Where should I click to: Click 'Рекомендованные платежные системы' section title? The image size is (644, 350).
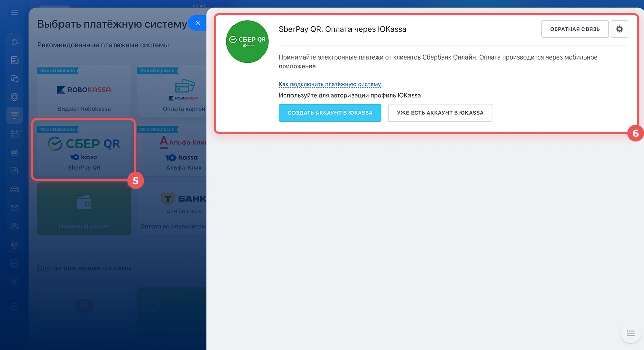coord(103,45)
